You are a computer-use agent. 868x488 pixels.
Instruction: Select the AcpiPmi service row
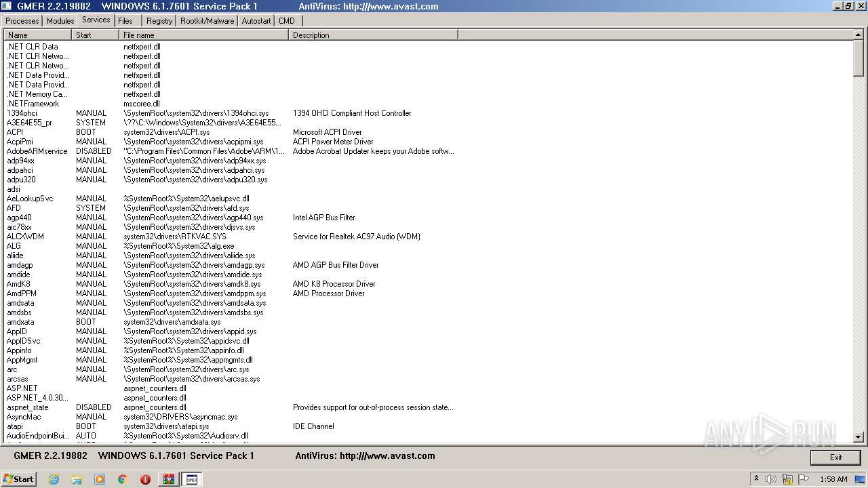(231, 142)
